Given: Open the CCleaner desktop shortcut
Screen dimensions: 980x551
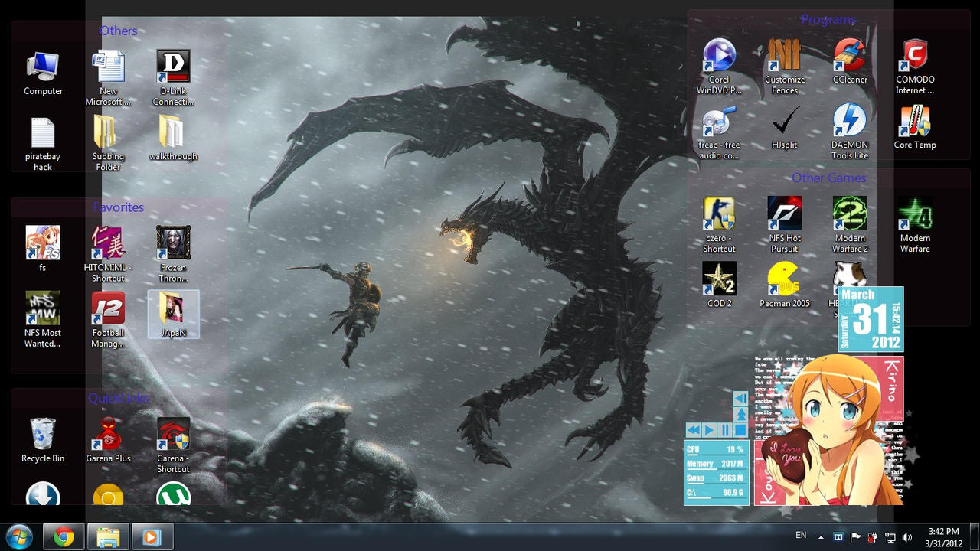Looking at the screenshot, I should (850, 57).
